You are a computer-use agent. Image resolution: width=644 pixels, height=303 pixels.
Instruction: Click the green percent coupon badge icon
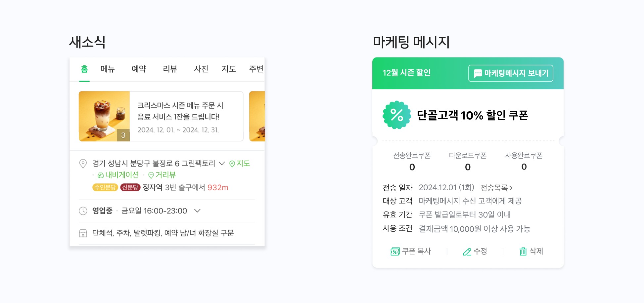coord(397,115)
